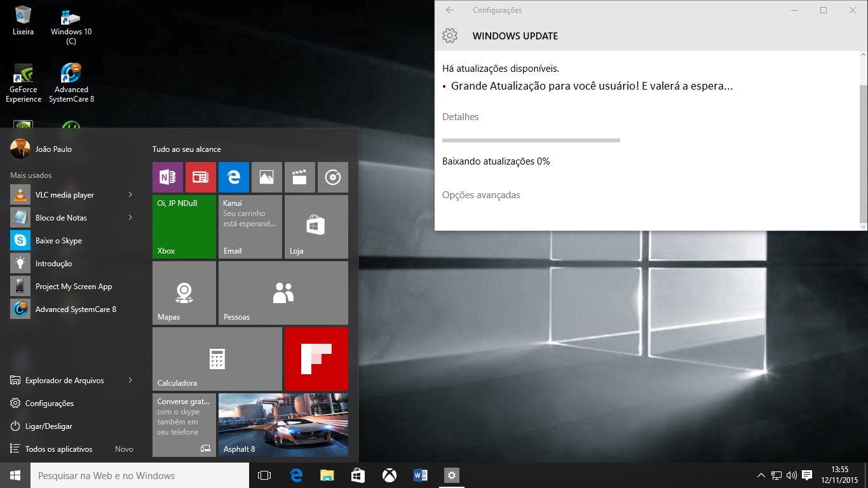Open the red News tile

[x=201, y=177]
